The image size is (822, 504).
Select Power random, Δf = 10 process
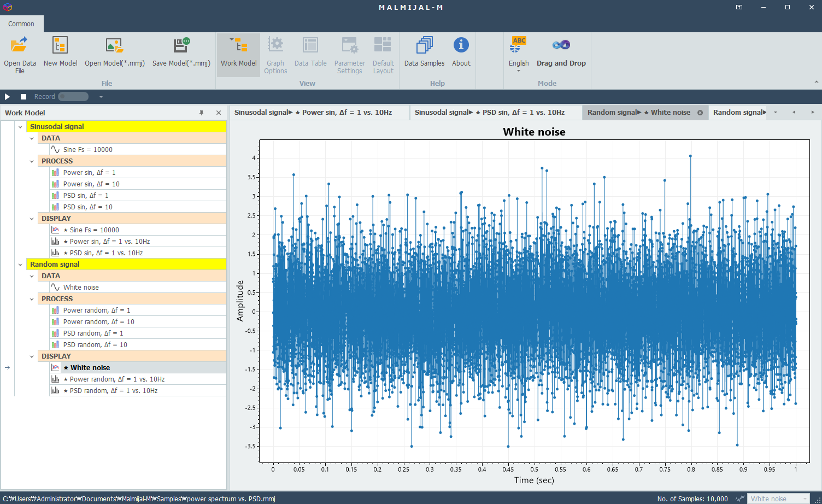click(x=138, y=321)
